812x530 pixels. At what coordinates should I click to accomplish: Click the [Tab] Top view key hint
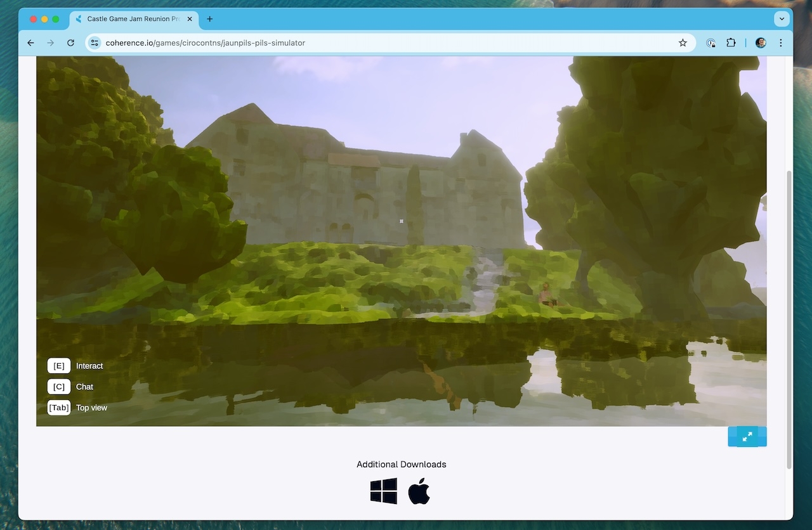(59, 408)
